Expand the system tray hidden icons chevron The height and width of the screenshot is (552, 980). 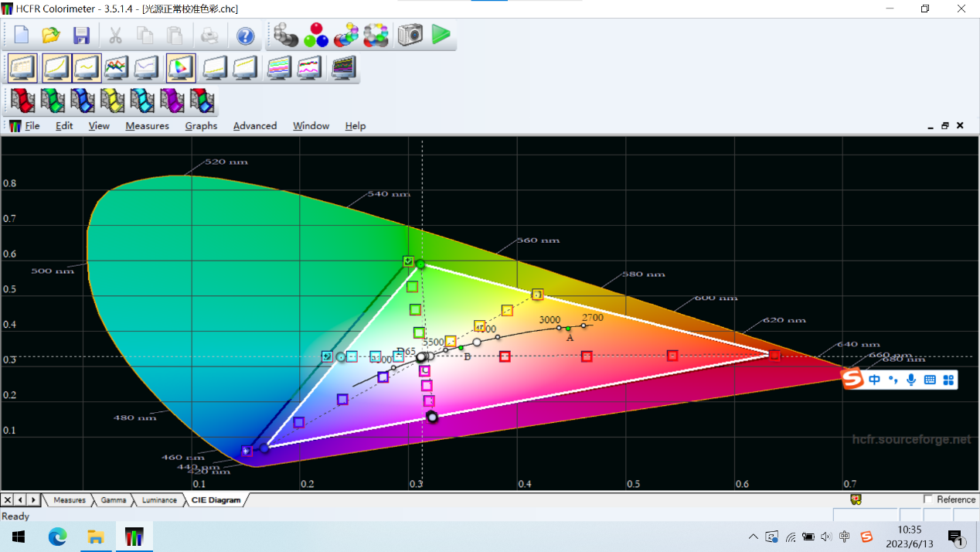tap(753, 537)
